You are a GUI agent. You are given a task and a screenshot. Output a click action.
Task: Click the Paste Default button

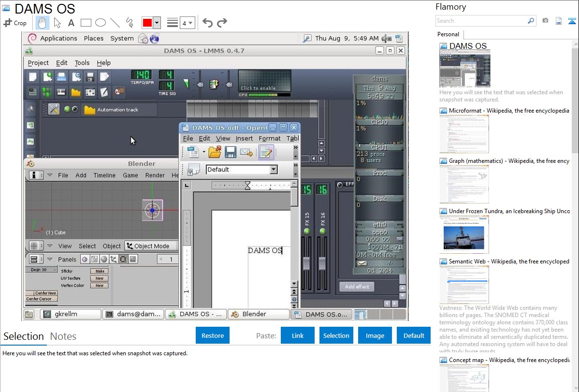coord(414,335)
